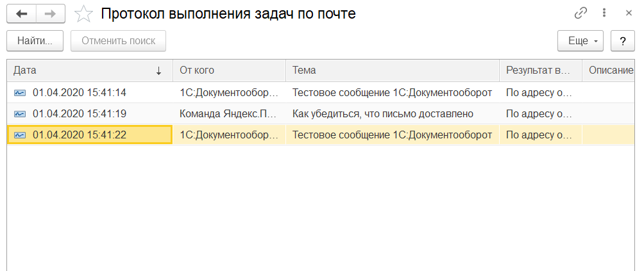Click the Результат в... column header
The image size is (644, 271).
[539, 70]
